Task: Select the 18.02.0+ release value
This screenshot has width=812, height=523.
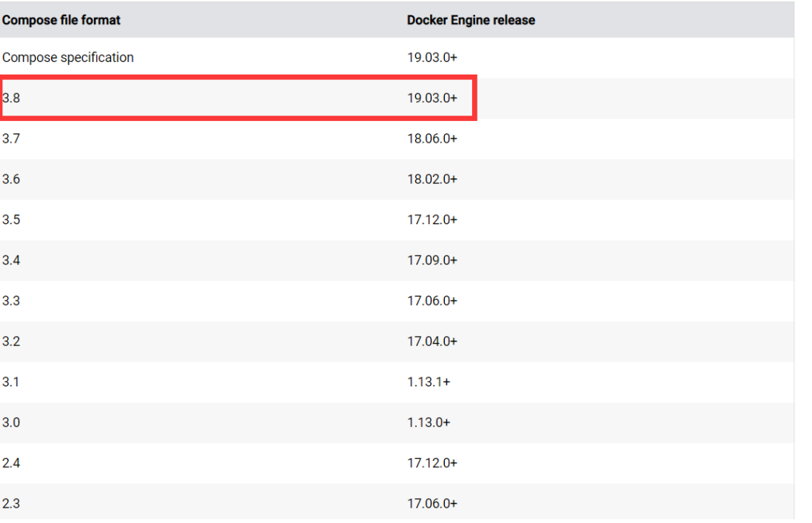Action: coord(432,179)
